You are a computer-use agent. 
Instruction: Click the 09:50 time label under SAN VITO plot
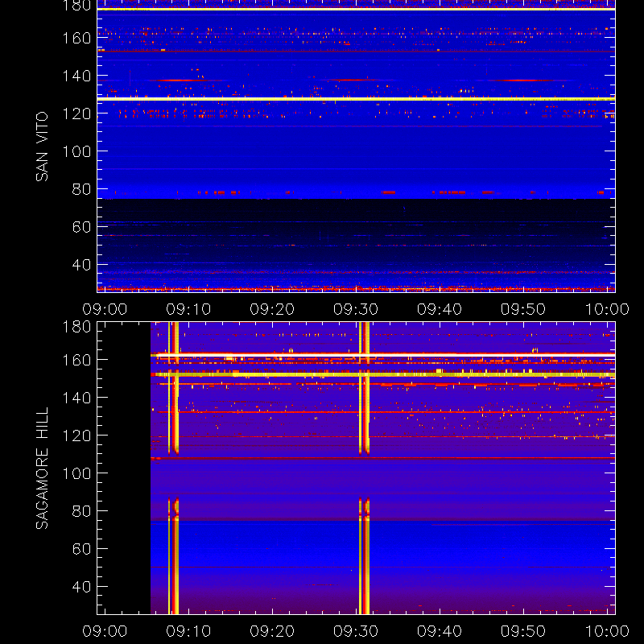522,309
